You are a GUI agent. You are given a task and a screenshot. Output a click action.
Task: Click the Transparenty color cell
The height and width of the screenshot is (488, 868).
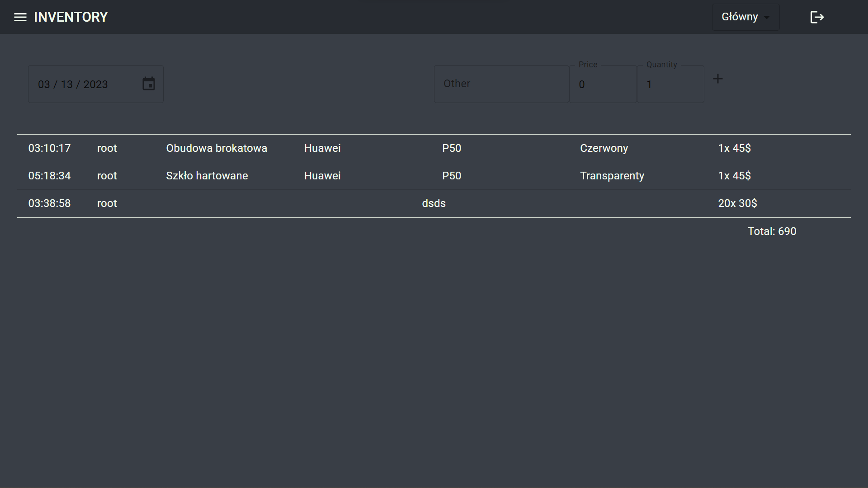tap(612, 176)
